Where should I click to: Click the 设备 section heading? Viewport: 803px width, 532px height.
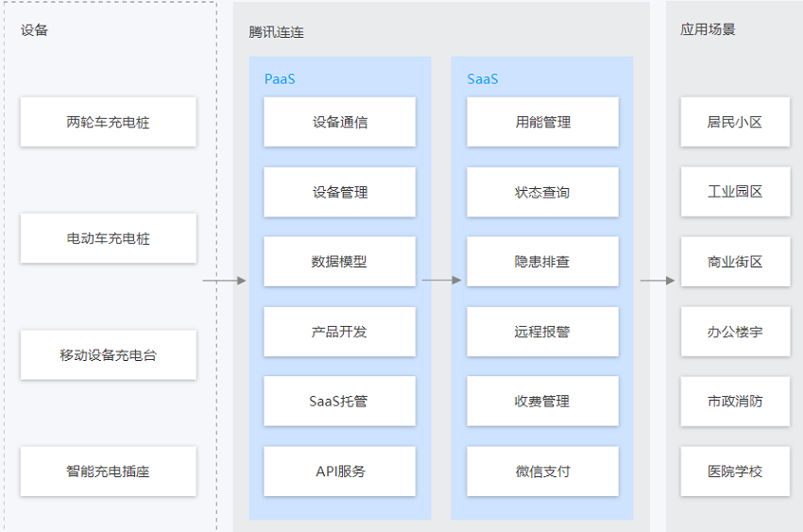[34, 30]
